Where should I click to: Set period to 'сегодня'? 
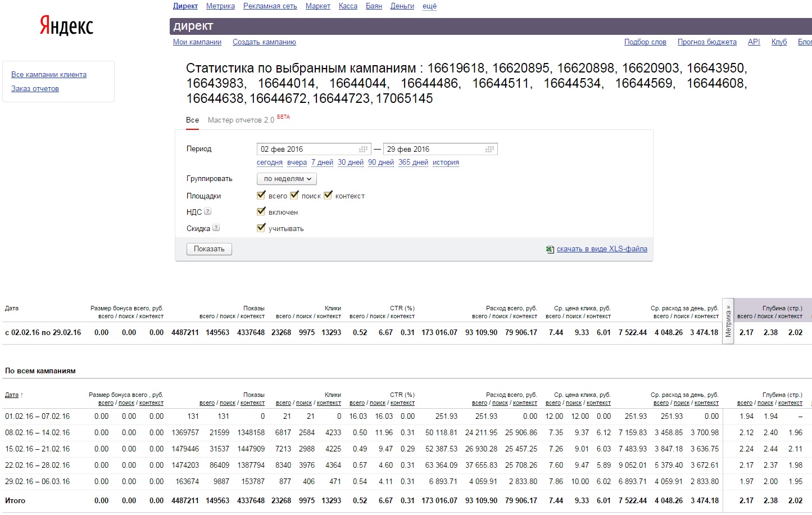pyautogui.click(x=270, y=162)
